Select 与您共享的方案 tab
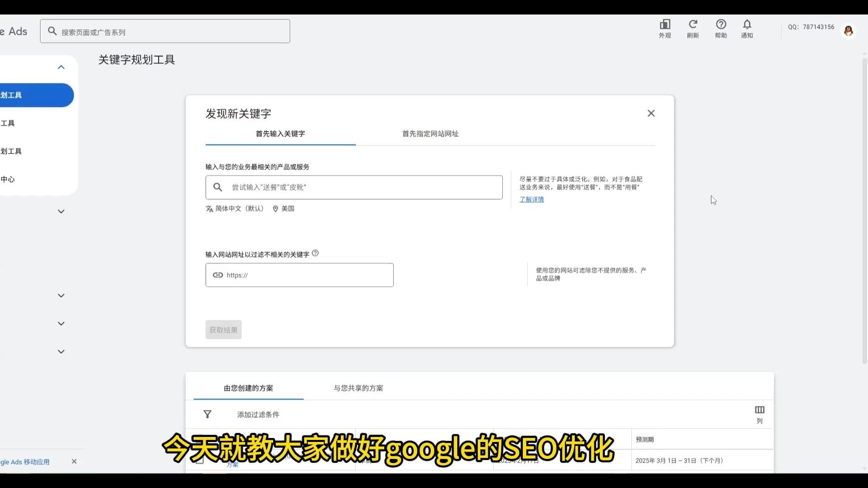Viewport: 868px width, 488px height. 358,388
